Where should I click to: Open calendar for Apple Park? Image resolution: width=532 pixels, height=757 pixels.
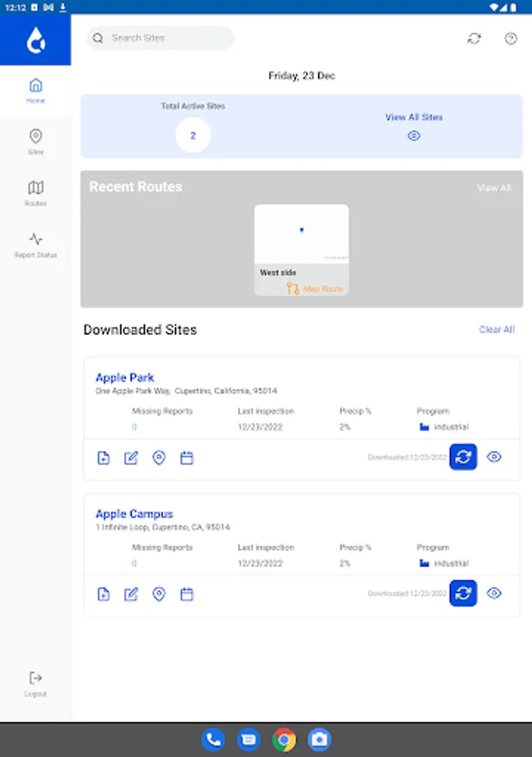[x=187, y=458]
